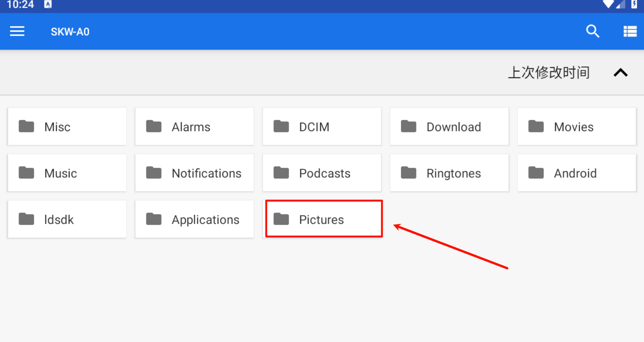Open the Podcasts folder

[x=322, y=173]
